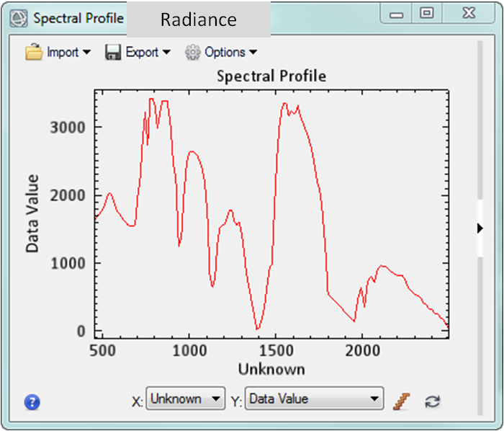
Task: Open the Options menu
Action: click(x=230, y=52)
